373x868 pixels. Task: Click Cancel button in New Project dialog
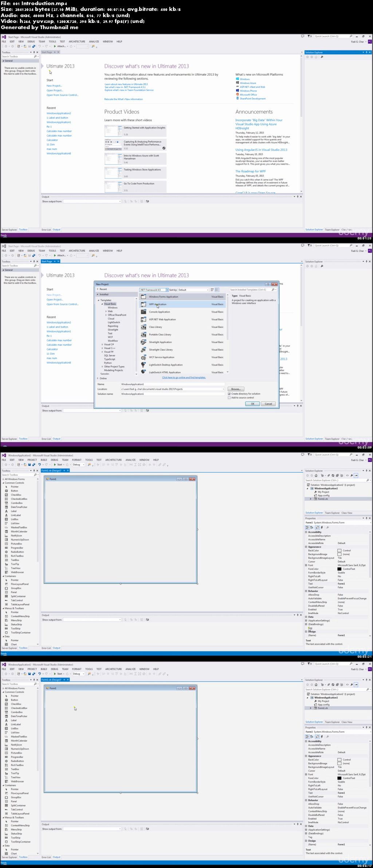(268, 404)
